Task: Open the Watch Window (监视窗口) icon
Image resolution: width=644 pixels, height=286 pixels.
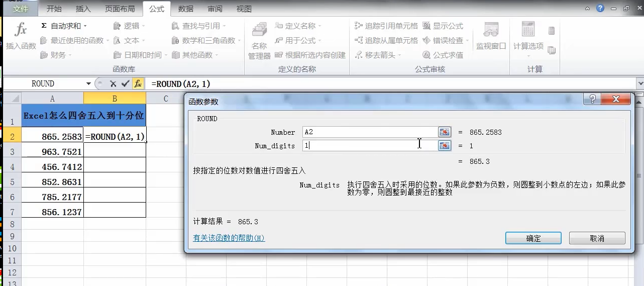Action: [491, 31]
